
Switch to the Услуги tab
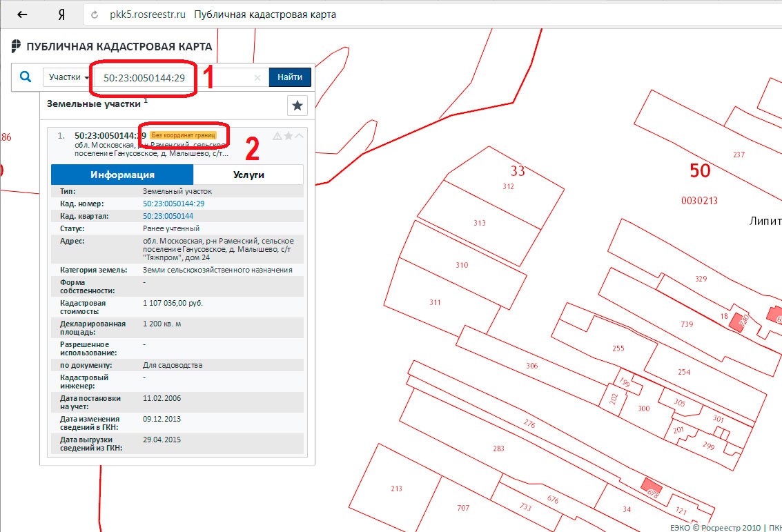[x=248, y=175]
